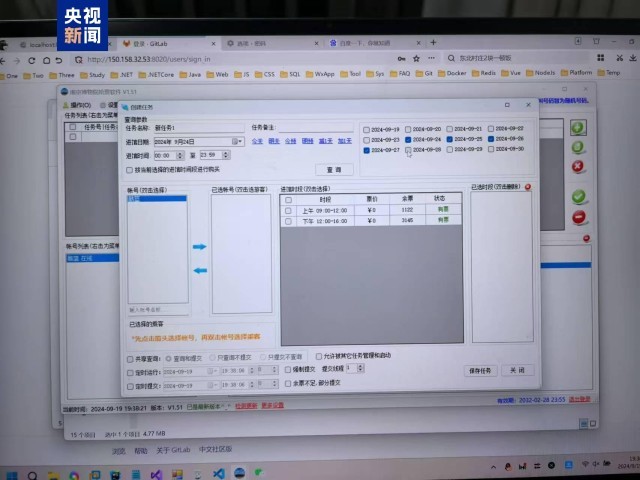Click the right-pointing blue arrow to add account
The width and height of the screenshot is (640, 480).
(x=198, y=246)
